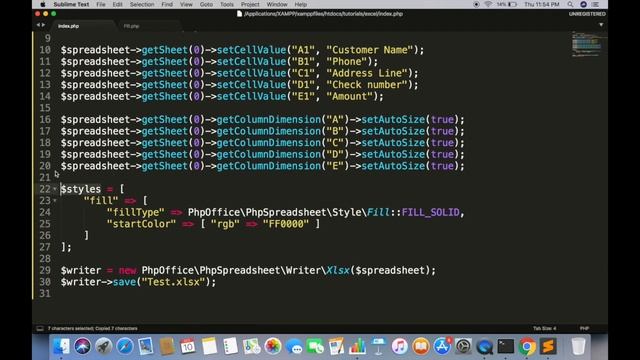Open Calendar icon showing 10
This screenshot has width=640, height=360.
click(188, 347)
